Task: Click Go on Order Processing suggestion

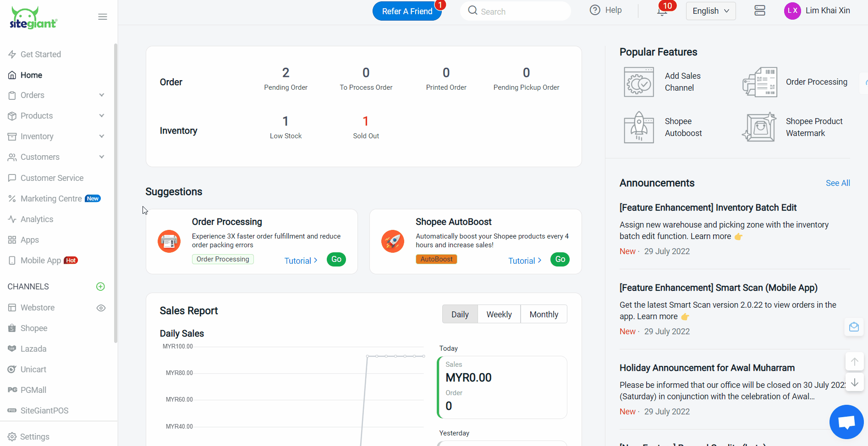Action: (336, 259)
